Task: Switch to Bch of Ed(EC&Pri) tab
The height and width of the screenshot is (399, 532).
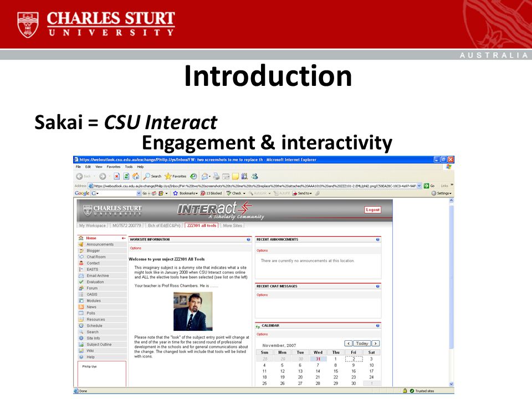Action: (164, 226)
